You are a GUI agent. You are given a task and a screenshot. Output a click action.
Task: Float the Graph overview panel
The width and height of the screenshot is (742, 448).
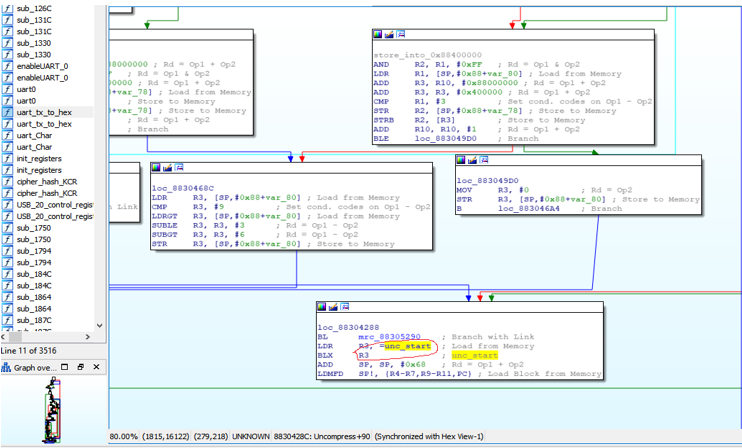tap(80, 367)
